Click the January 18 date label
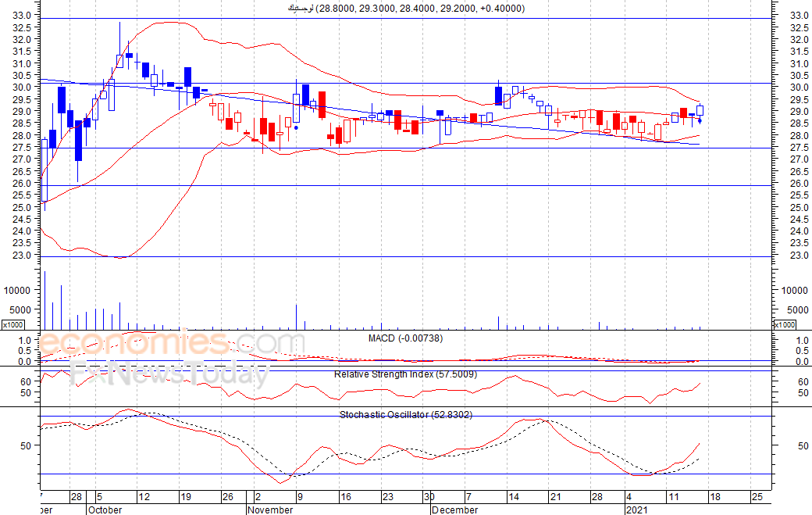The height and width of the screenshot is (515, 812). [x=715, y=497]
